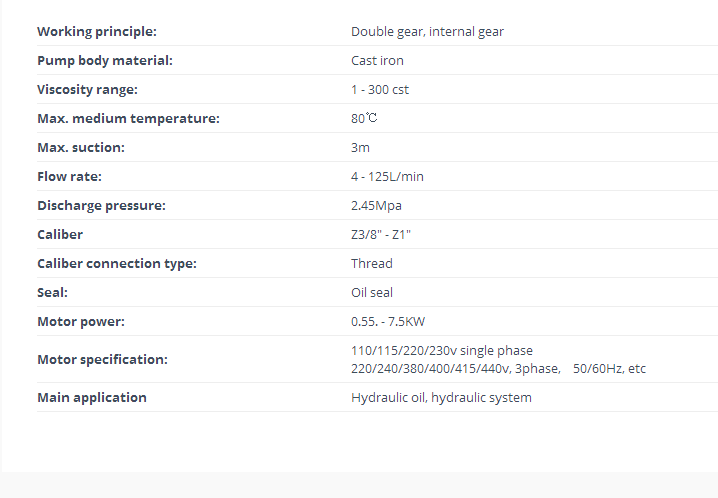Viewport: 718px width, 498px height.
Task: Select the 'Hydraulic oil, hydraulic system' application text
Action: point(441,397)
